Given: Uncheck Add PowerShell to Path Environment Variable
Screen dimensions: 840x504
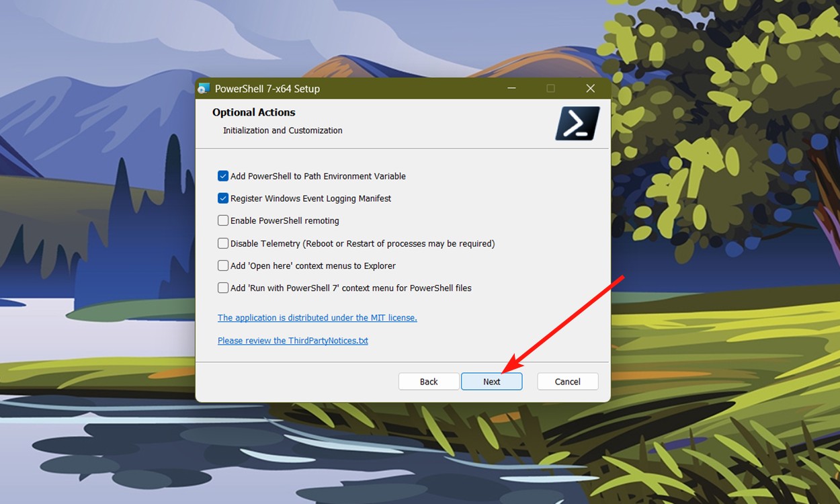Looking at the screenshot, I should coord(223,175).
